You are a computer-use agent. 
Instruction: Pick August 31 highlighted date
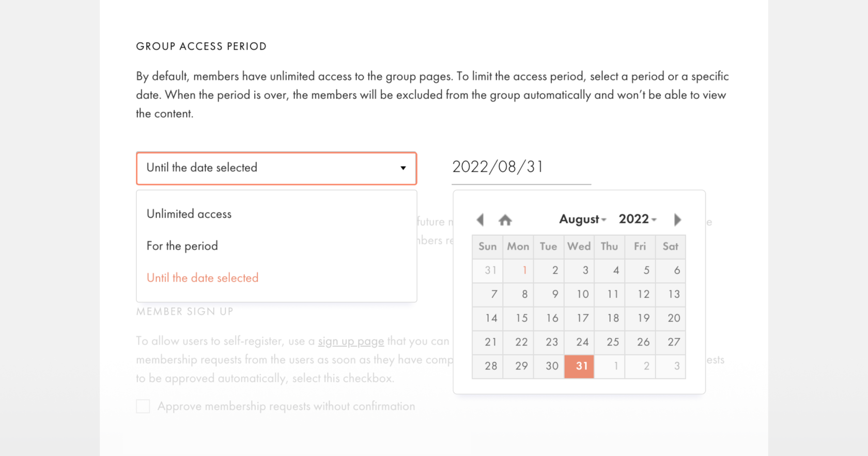pyautogui.click(x=579, y=366)
